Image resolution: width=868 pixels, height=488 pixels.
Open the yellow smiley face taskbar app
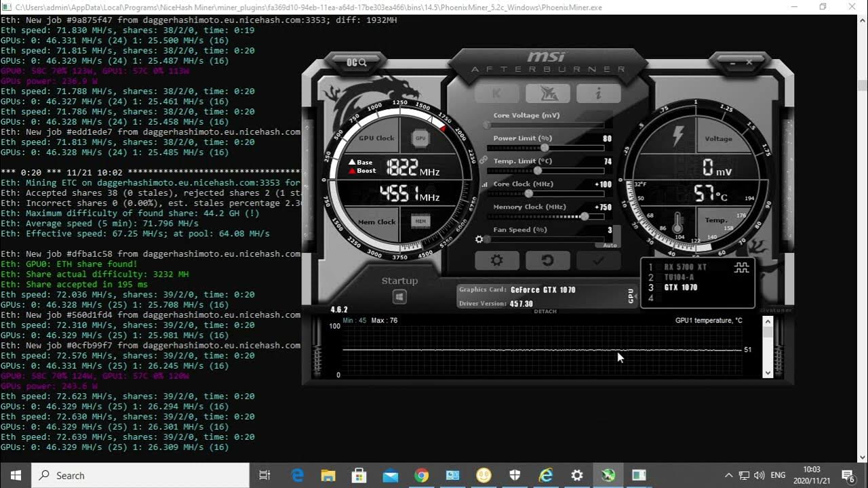(484, 476)
